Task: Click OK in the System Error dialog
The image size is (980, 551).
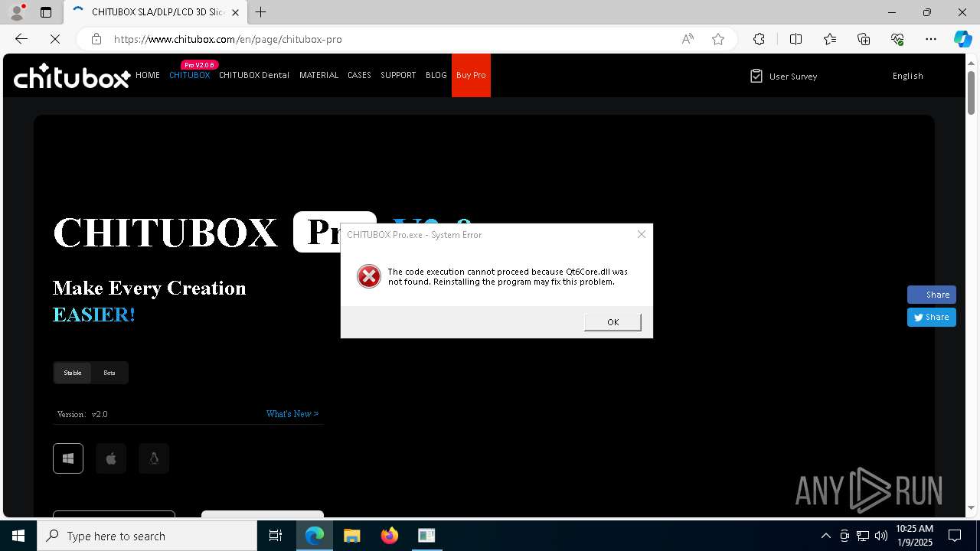Action: click(612, 322)
